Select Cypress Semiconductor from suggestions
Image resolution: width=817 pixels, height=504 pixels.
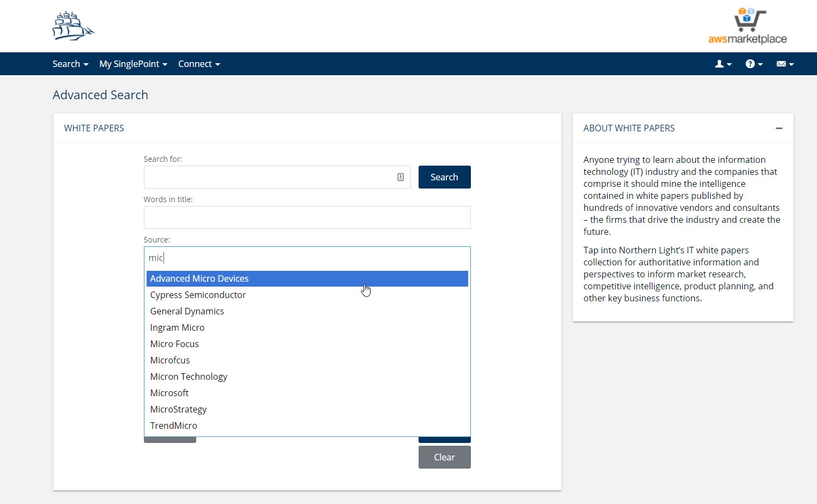[307, 295]
